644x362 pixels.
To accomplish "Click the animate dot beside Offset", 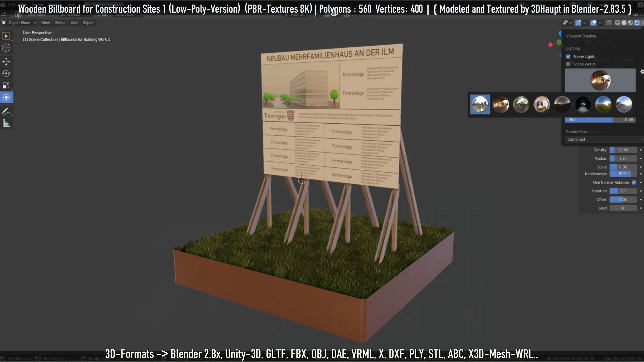I will pos(641,199).
